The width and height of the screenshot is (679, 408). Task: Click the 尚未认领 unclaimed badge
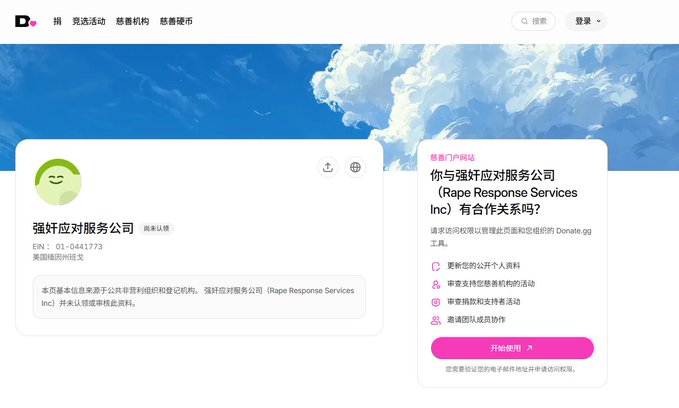156,228
